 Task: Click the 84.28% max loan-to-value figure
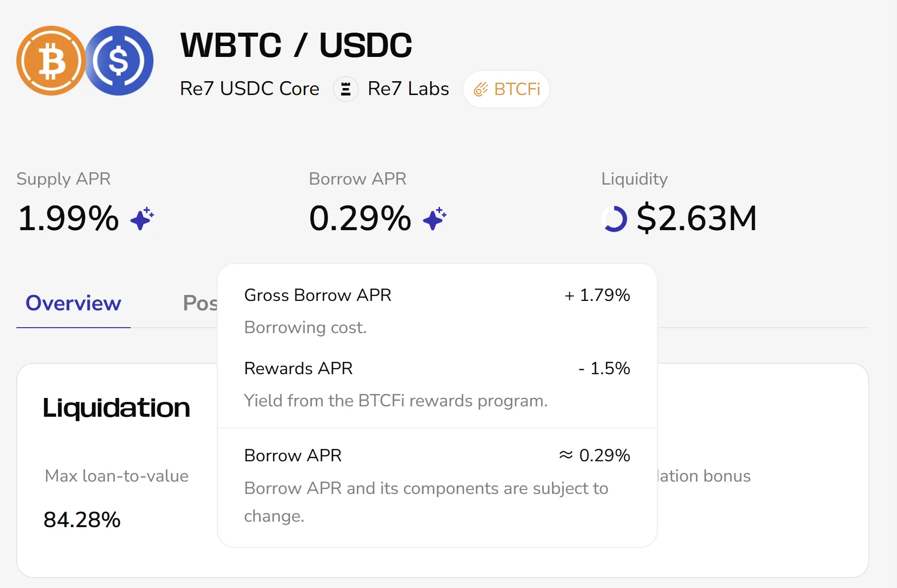pyautogui.click(x=82, y=520)
